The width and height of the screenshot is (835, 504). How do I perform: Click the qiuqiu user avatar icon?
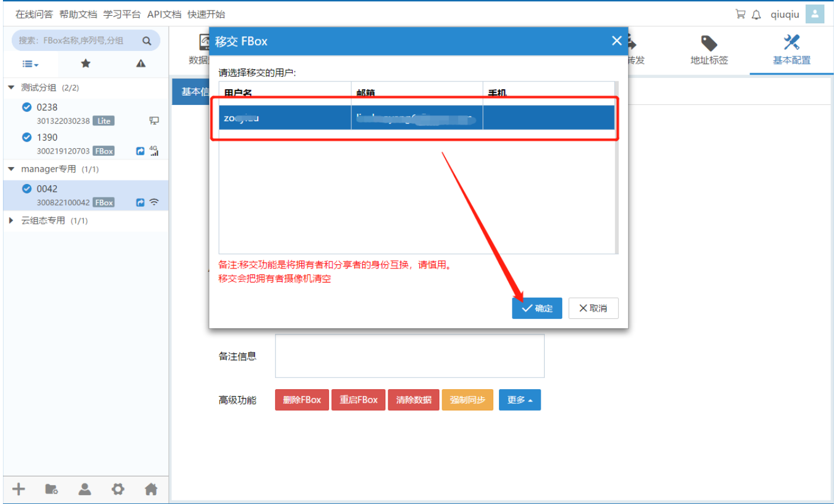click(x=814, y=14)
